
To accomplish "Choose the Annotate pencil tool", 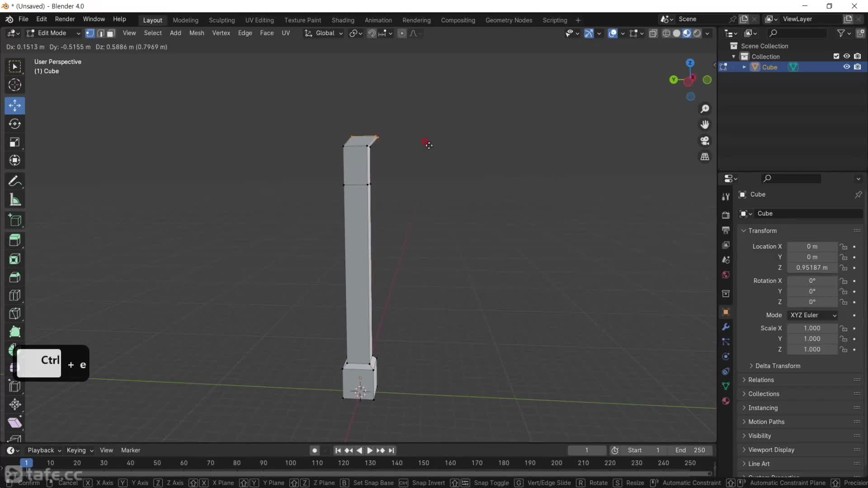I will (14, 181).
